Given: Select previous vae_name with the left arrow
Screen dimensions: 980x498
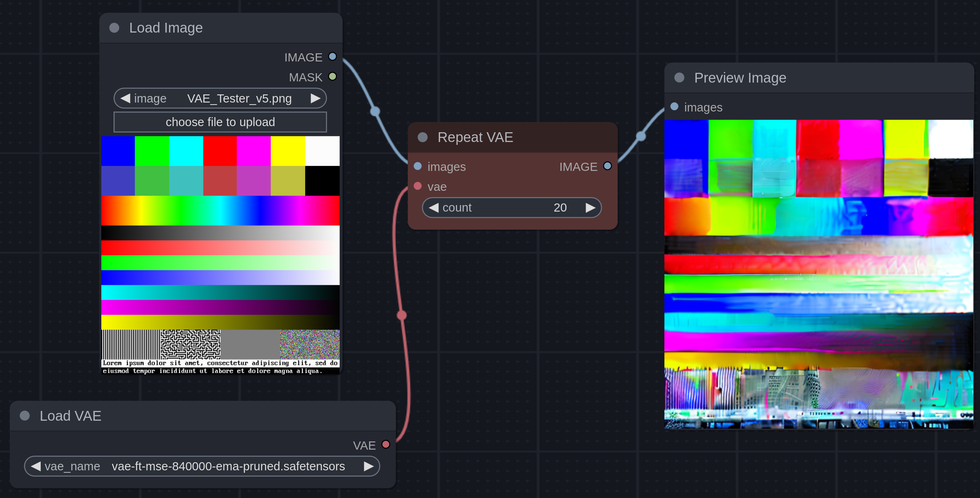Looking at the screenshot, I should (x=36, y=466).
